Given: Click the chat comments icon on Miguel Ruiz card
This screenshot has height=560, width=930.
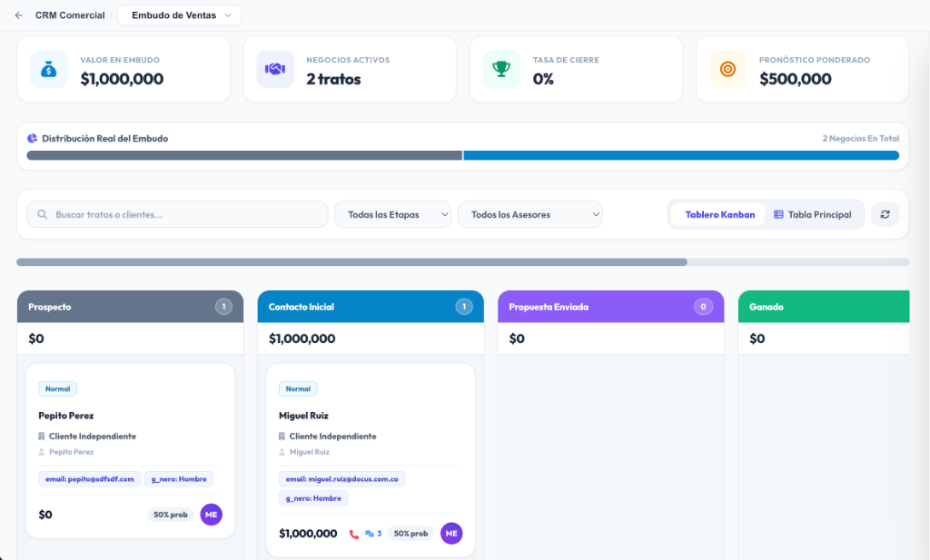Looking at the screenshot, I should tap(369, 534).
